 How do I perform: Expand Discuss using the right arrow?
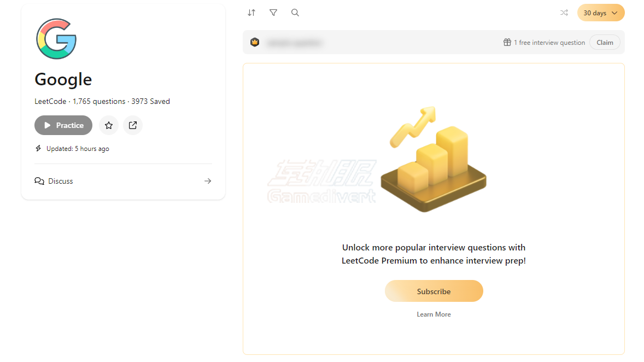[208, 181]
